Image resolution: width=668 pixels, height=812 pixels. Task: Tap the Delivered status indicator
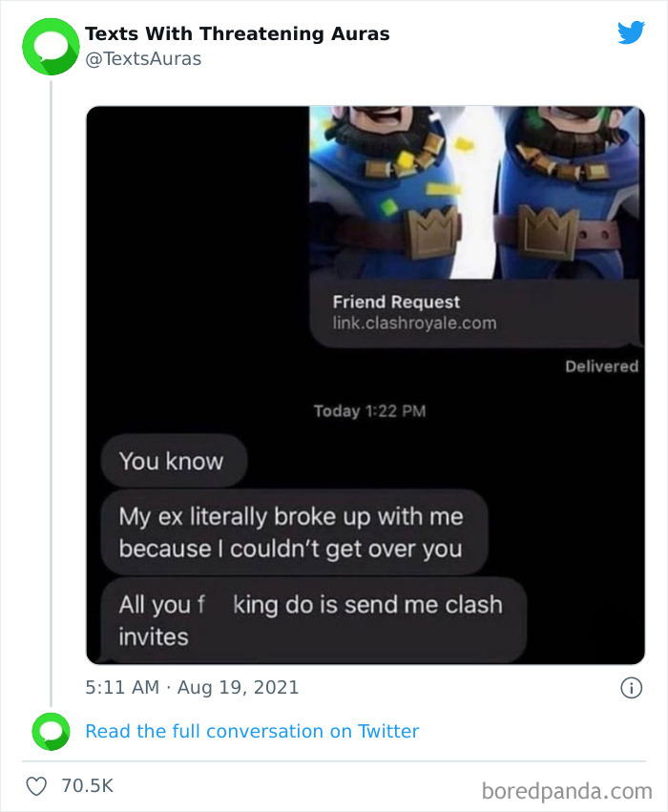603,365
